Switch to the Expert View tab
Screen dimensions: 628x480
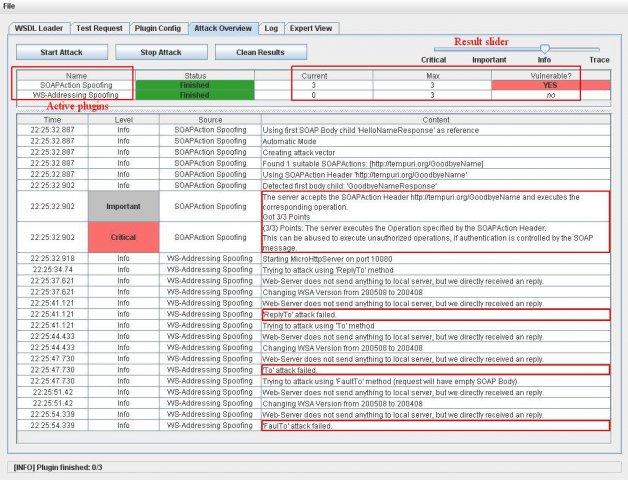click(311, 28)
